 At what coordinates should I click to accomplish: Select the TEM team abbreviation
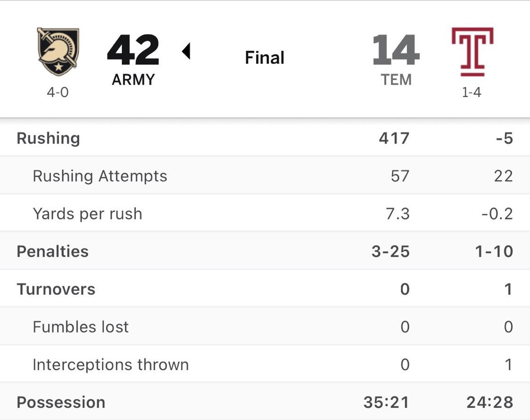[x=396, y=80]
